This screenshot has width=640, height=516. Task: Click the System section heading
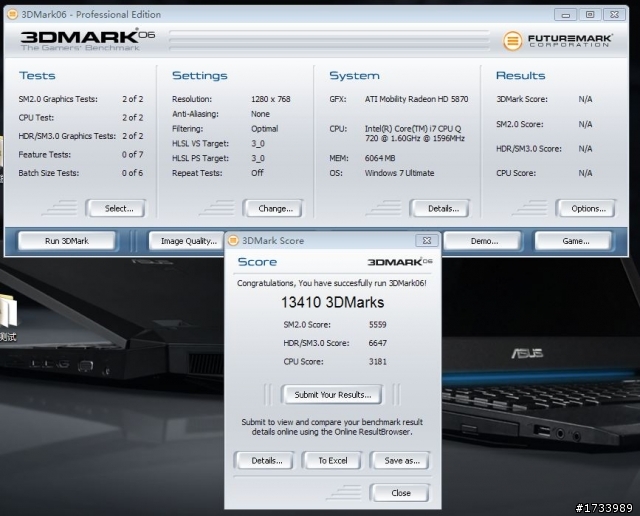coord(354,76)
